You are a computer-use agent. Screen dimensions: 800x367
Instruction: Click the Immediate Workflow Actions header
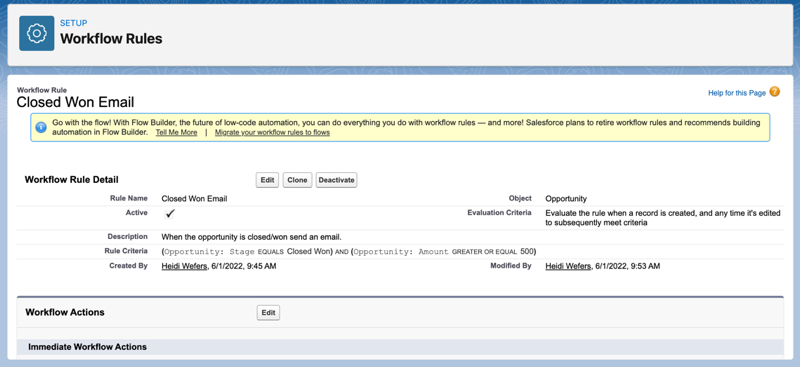(87, 347)
